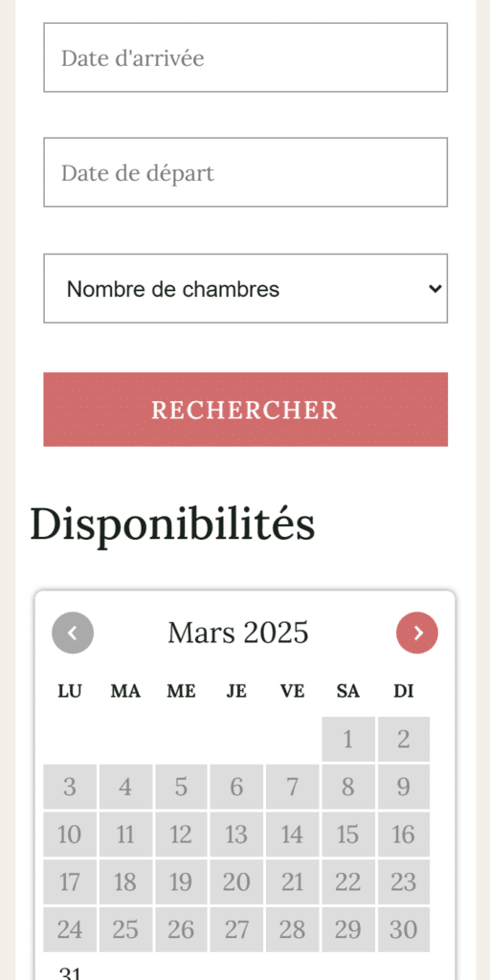Screen dimensions: 490x980
Task: Choose day 23 on the calendar
Action: [x=404, y=881]
